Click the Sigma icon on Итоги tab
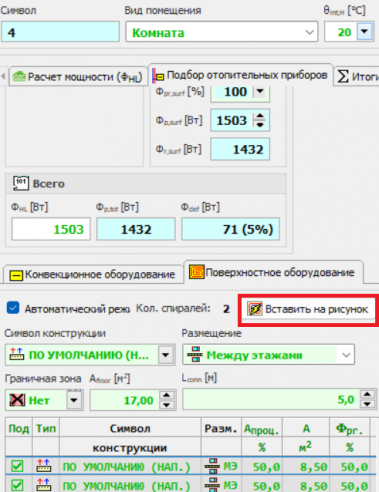The width and height of the screenshot is (379, 492). pos(343,76)
